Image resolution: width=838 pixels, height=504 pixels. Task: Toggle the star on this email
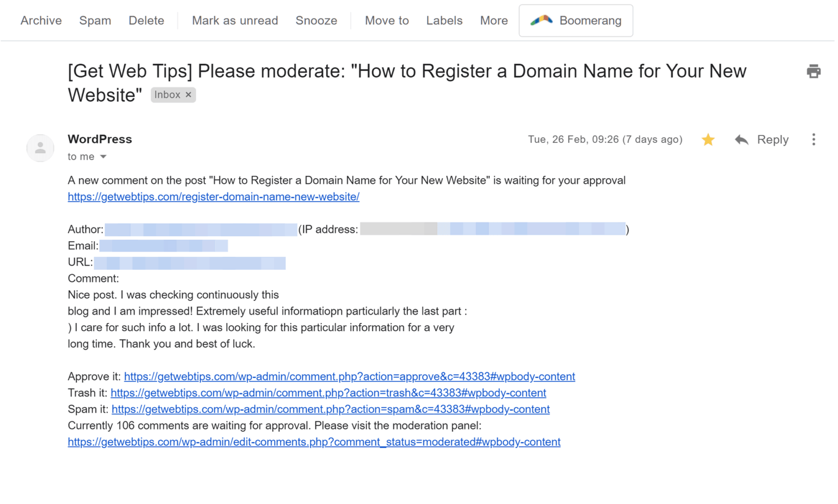coord(708,139)
